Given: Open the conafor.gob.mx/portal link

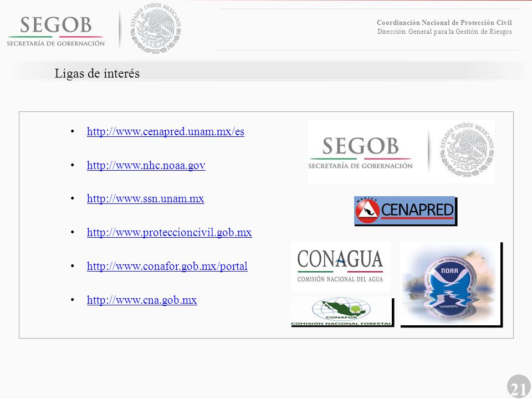Looking at the screenshot, I should (167, 267).
